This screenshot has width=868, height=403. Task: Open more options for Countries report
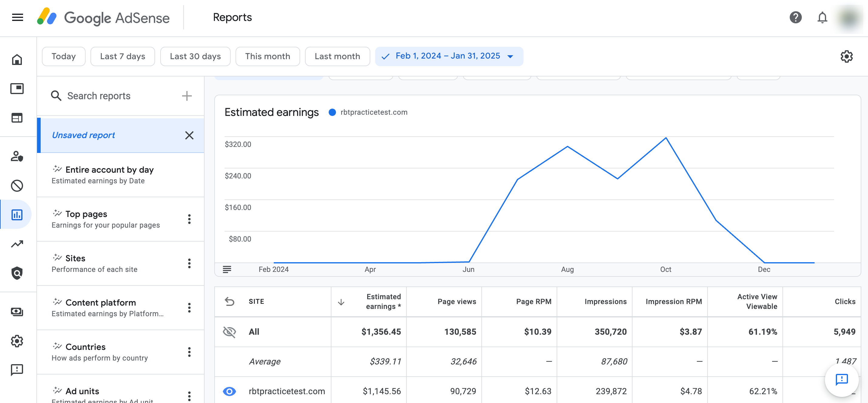tap(189, 352)
